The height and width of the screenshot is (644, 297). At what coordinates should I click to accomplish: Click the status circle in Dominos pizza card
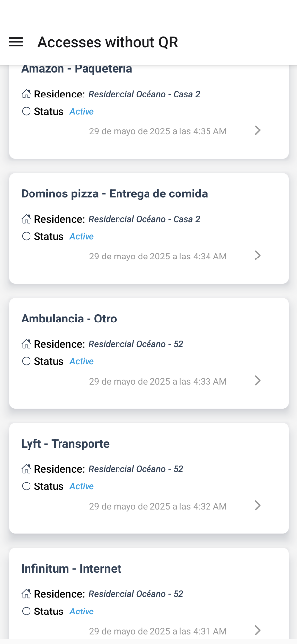27,236
